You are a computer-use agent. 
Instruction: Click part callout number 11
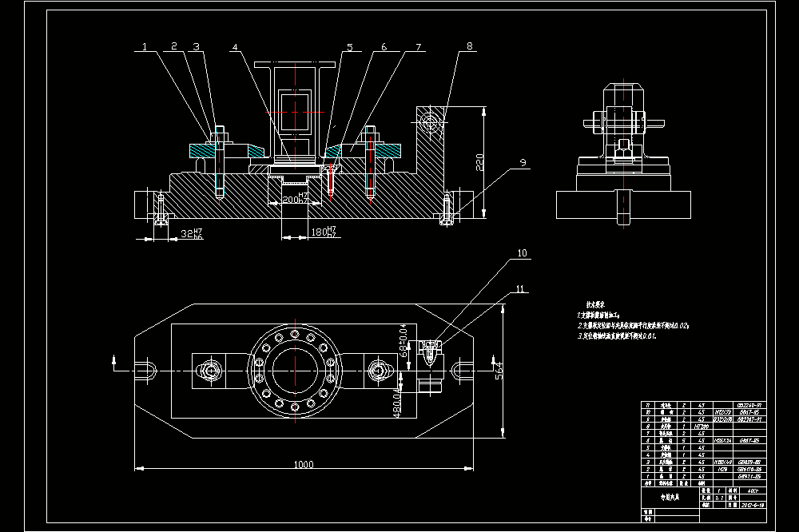pyautogui.click(x=520, y=289)
